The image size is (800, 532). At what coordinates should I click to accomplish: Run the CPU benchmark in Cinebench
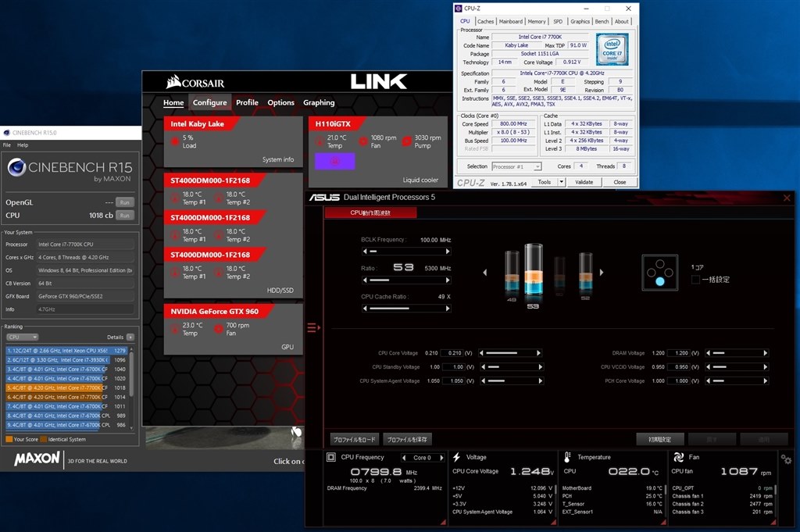(125, 216)
